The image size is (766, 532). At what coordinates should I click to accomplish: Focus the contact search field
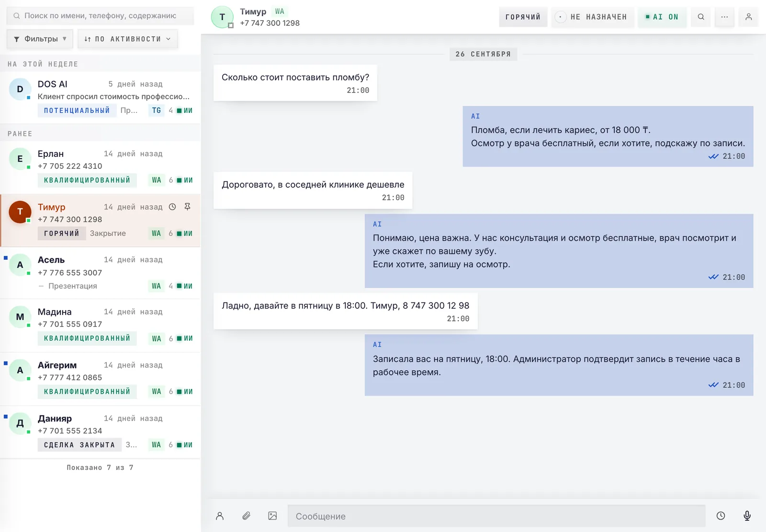(100, 16)
